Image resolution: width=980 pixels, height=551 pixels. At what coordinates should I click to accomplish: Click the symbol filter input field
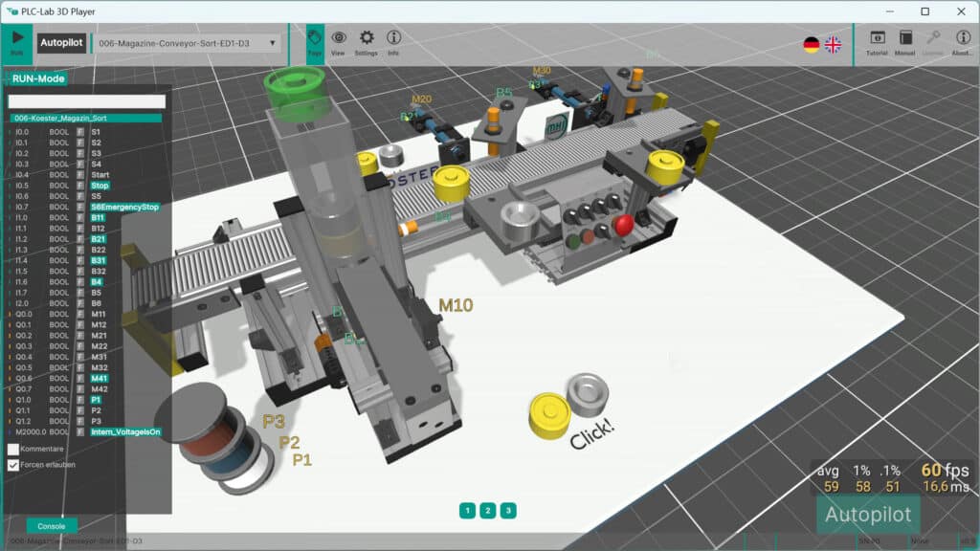tap(87, 101)
